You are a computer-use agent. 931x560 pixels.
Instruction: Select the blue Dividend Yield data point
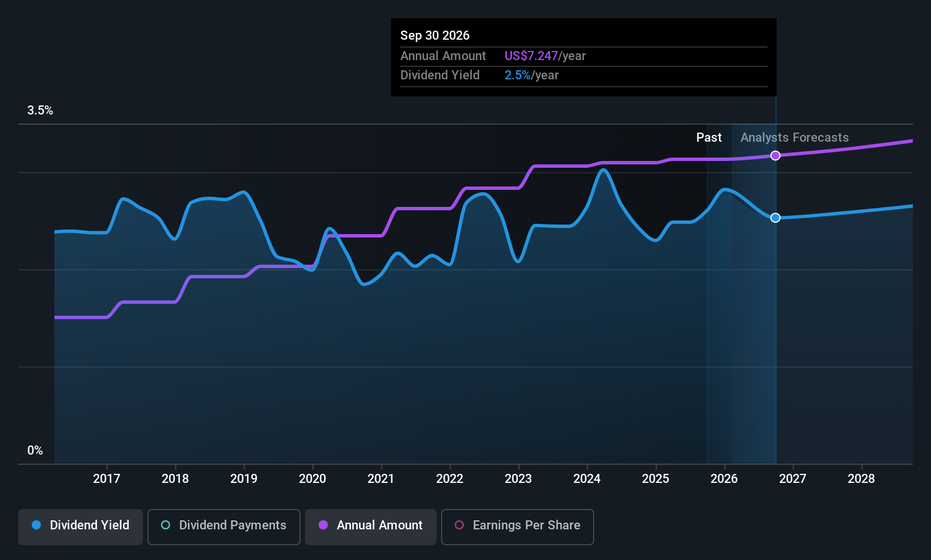click(x=775, y=218)
